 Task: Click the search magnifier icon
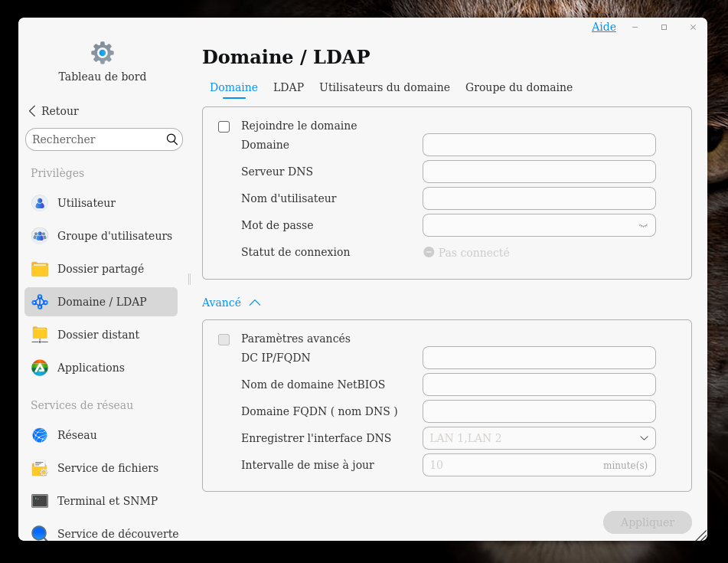click(x=172, y=139)
